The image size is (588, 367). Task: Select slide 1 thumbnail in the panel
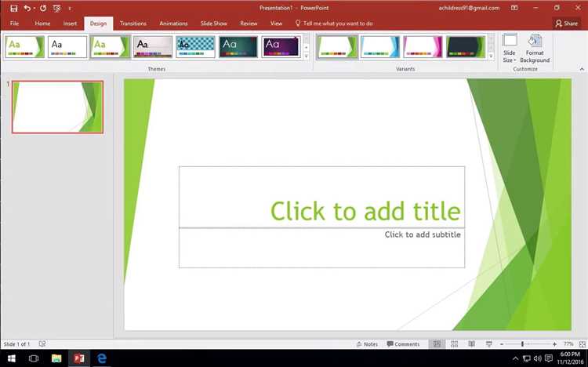tap(57, 107)
